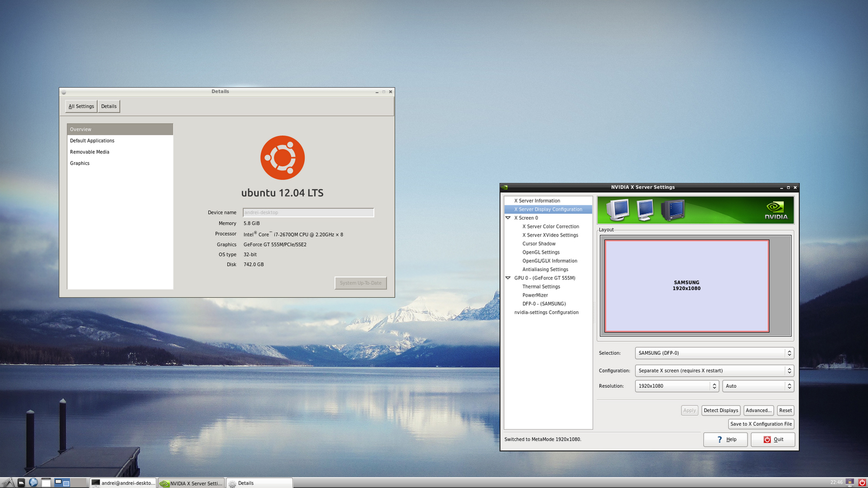The image size is (868, 488).
Task: Click the All Settings button
Action: (x=81, y=106)
